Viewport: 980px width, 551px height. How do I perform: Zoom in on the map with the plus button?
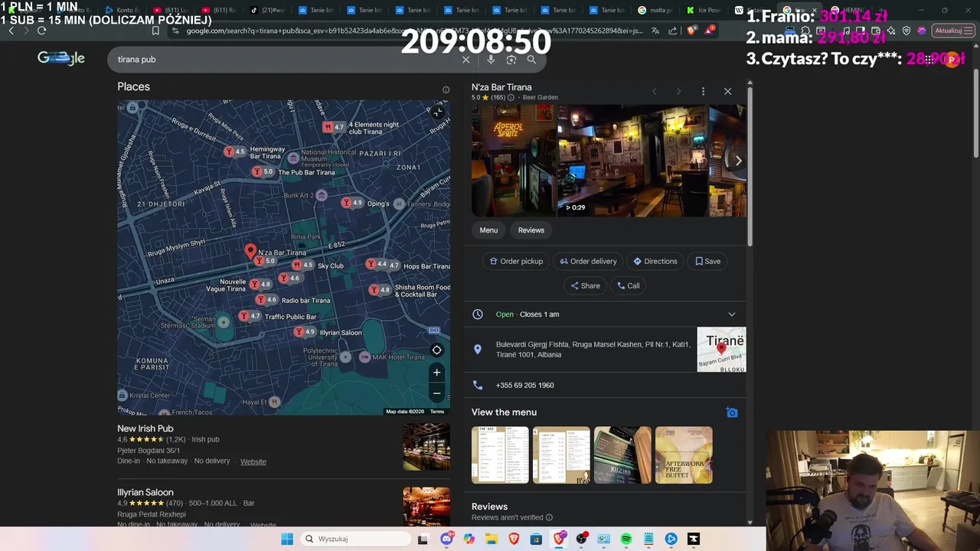point(436,373)
